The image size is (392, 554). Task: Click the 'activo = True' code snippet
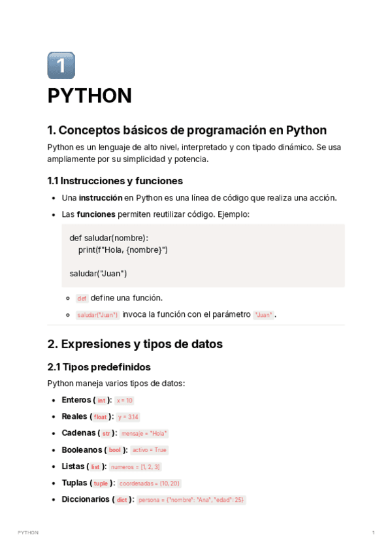tap(149, 450)
